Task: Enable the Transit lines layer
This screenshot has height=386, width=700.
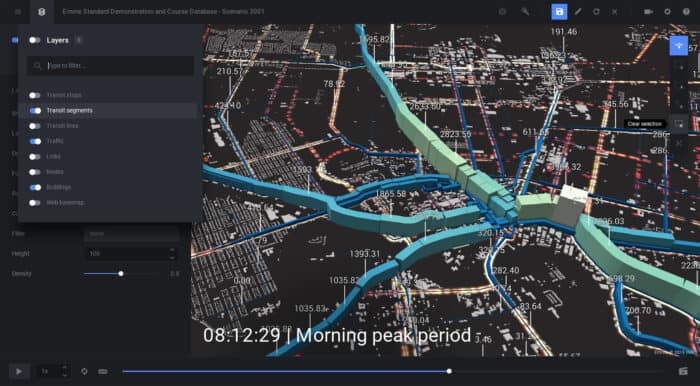Action: point(35,126)
